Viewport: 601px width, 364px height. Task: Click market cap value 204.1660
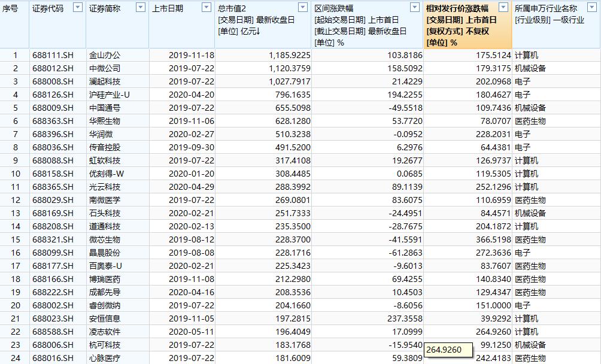point(293,305)
